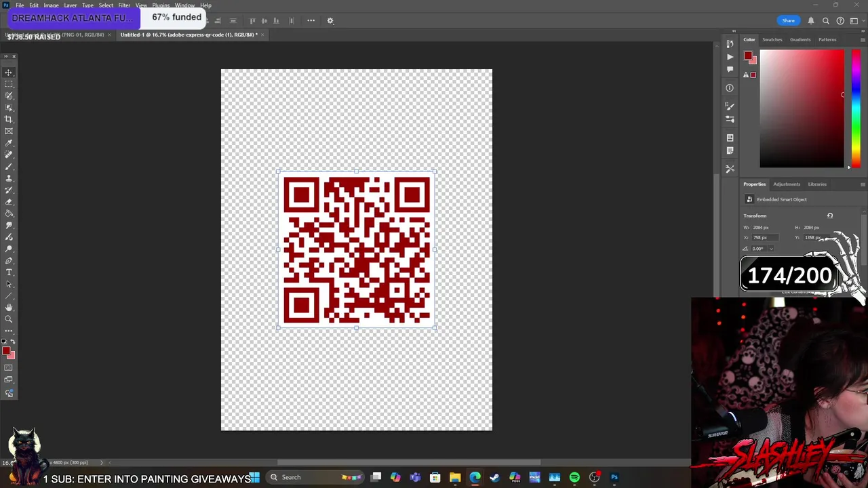Open the Properties panel options menu
This screenshot has height=488, width=868.
pyautogui.click(x=863, y=184)
